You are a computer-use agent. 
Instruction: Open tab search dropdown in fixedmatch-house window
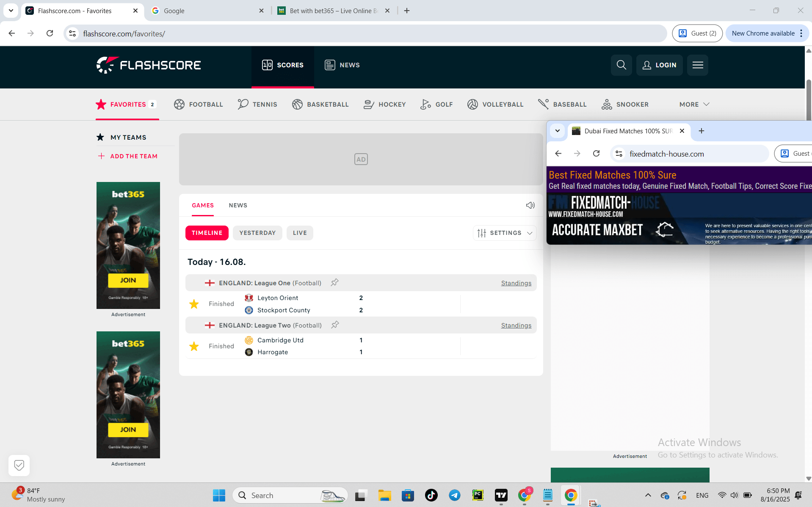(x=558, y=131)
